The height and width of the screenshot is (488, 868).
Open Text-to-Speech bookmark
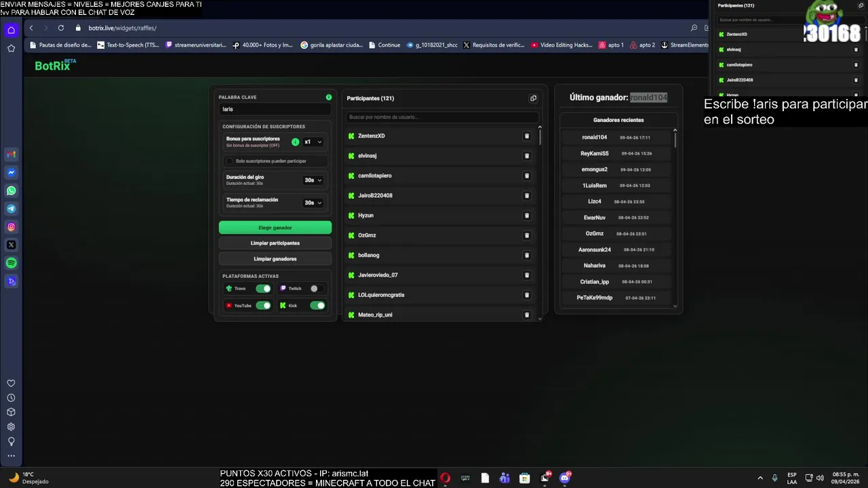click(128, 45)
